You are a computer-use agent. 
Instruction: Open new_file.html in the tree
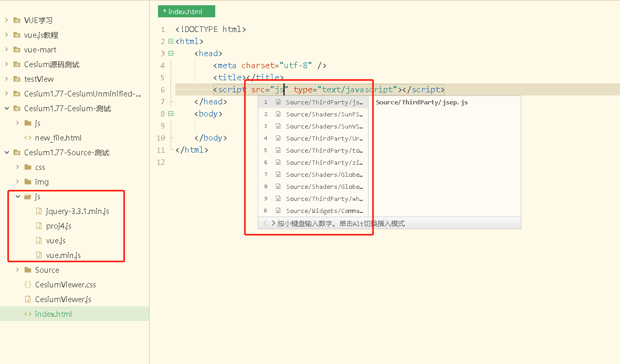pyautogui.click(x=58, y=137)
